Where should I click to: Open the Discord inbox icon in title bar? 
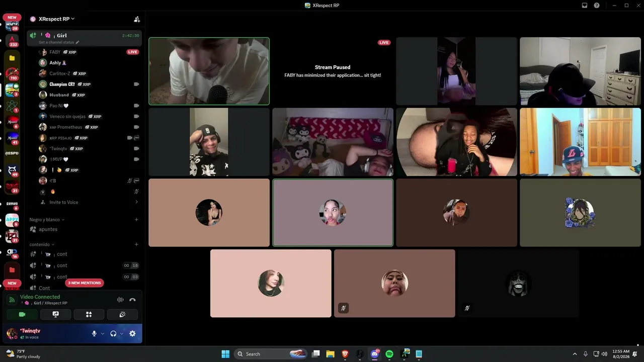[585, 5]
